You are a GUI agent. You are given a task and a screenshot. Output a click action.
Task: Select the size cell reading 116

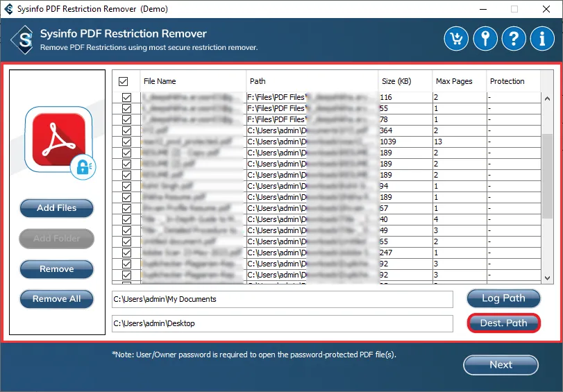tap(405, 97)
